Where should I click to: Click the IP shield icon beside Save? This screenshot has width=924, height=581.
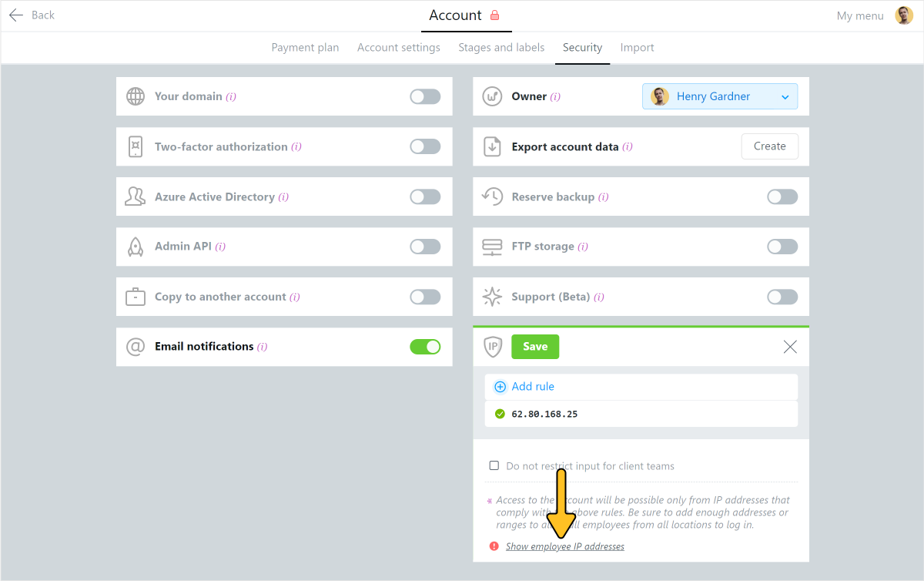click(493, 347)
